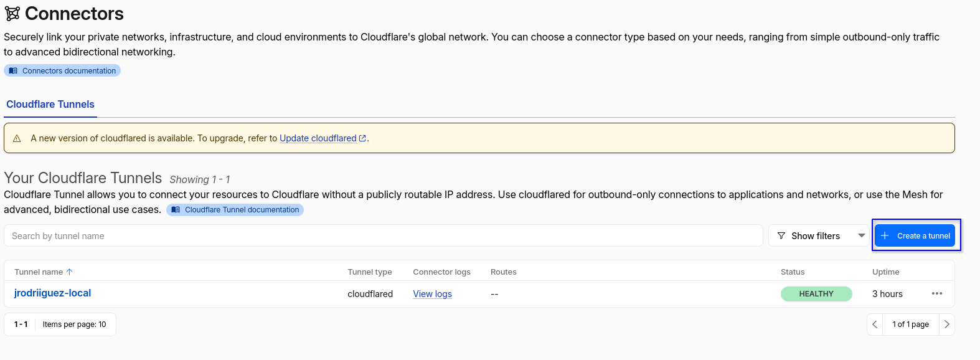Click the Create a tunnel button
The width and height of the screenshot is (980, 360).
point(915,235)
